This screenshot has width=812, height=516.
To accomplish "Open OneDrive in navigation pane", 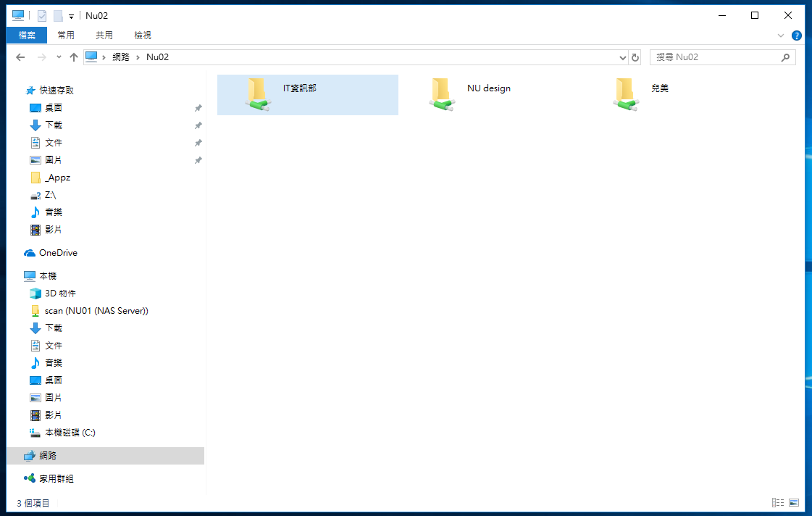I will click(58, 253).
